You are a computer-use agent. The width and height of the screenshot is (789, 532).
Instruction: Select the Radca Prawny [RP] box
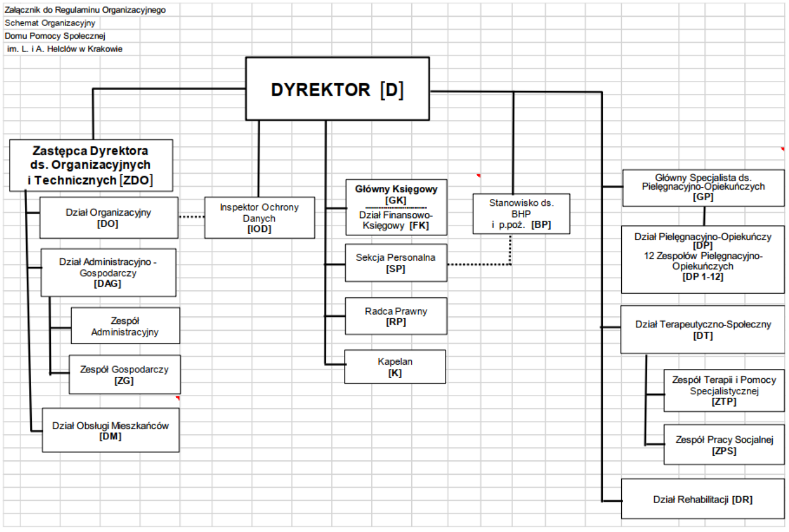pos(396,316)
